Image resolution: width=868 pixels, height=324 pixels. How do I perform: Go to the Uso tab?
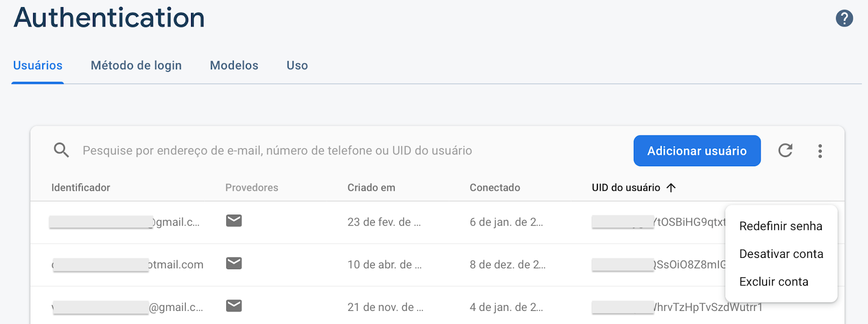click(297, 66)
